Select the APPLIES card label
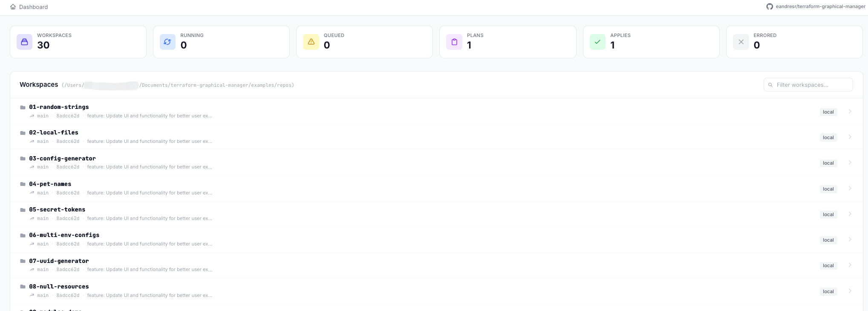The height and width of the screenshot is (311, 868). (620, 35)
